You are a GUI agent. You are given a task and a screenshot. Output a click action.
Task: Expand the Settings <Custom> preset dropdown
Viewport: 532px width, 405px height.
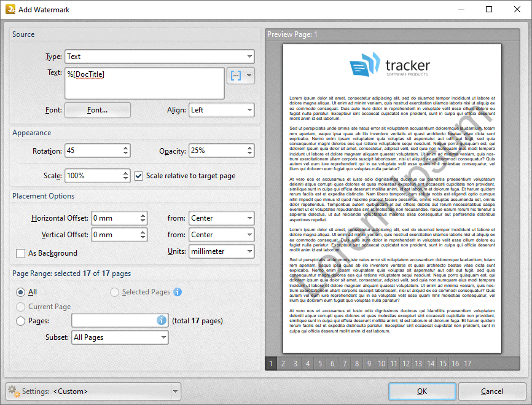click(x=176, y=391)
